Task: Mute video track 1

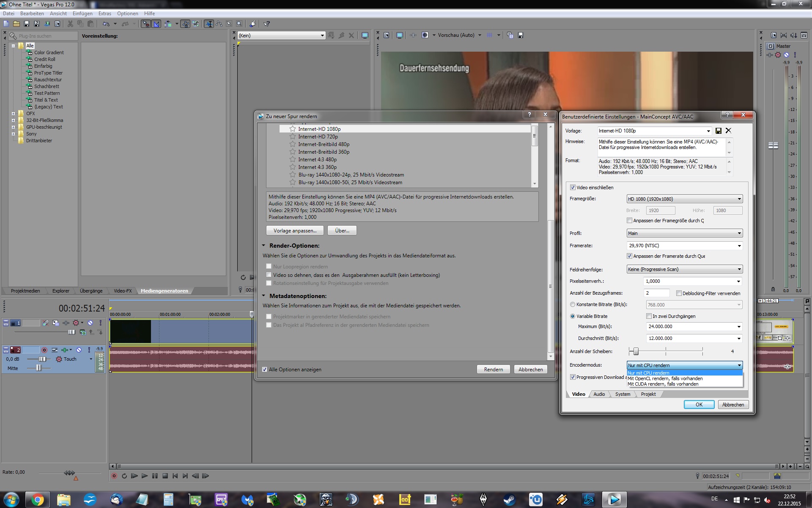Action: point(90,323)
